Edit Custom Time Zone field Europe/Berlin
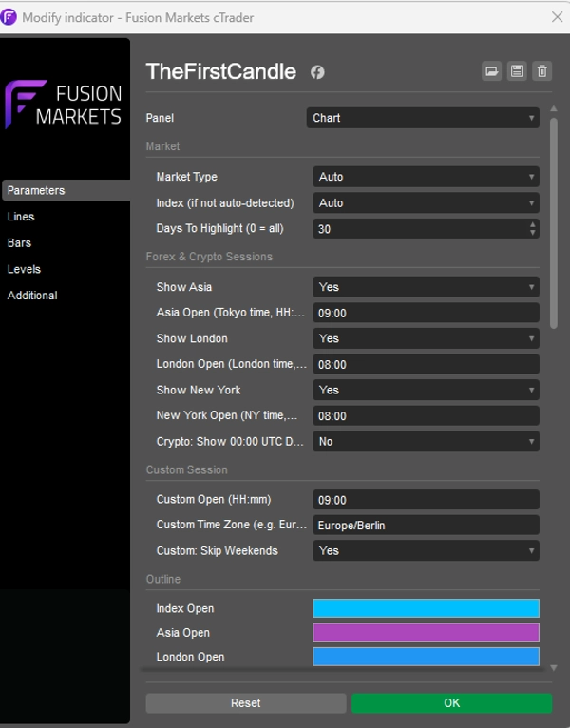 tap(427, 526)
